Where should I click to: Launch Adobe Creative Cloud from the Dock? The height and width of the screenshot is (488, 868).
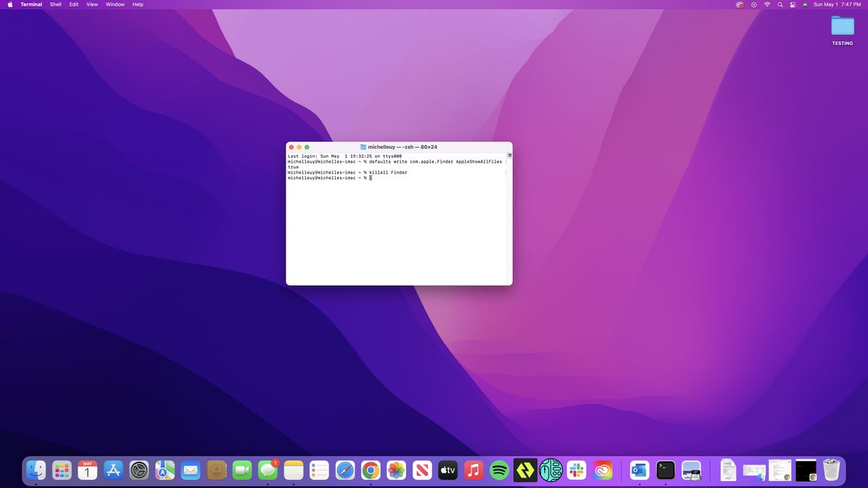coord(602,470)
